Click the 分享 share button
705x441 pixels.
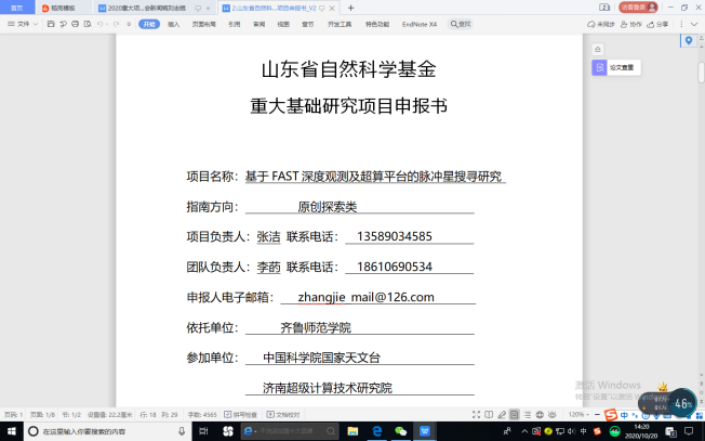pyautogui.click(x=659, y=23)
